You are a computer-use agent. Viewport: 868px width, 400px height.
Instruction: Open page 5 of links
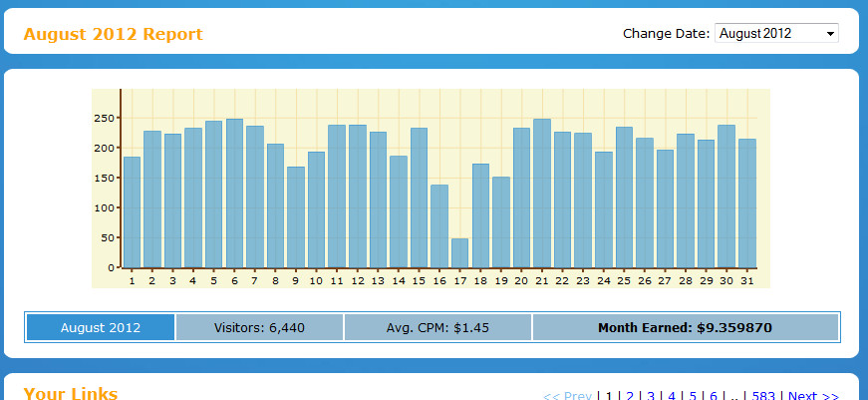click(693, 396)
